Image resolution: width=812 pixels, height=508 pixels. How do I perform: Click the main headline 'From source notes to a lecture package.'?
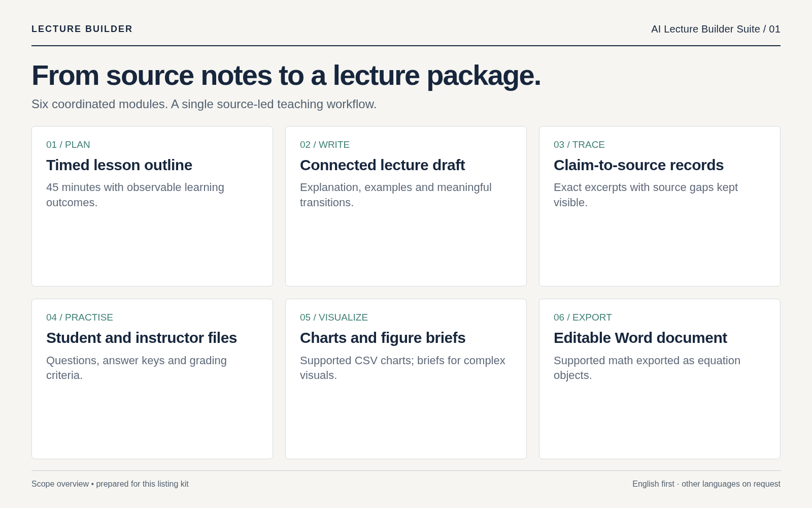coord(286,76)
